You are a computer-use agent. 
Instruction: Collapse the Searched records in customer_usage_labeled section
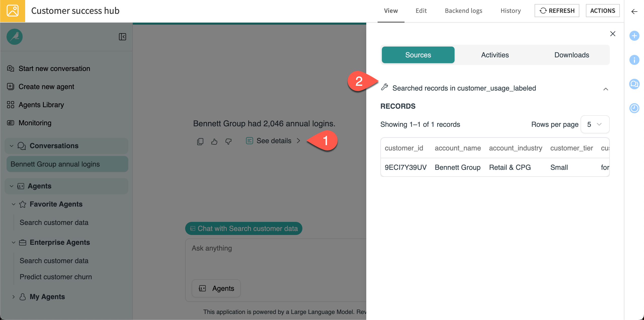(x=606, y=89)
